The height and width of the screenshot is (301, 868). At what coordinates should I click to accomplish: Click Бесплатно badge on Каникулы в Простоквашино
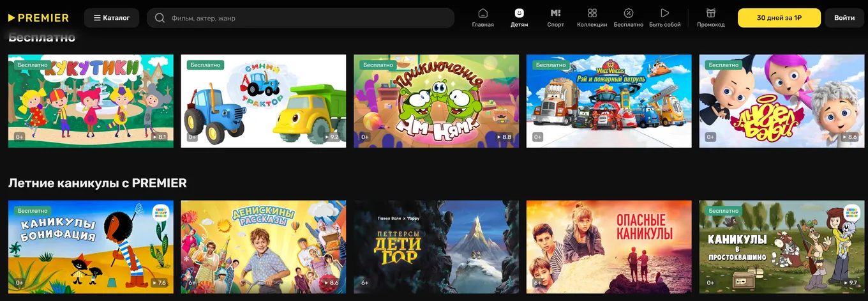pyautogui.click(x=724, y=211)
